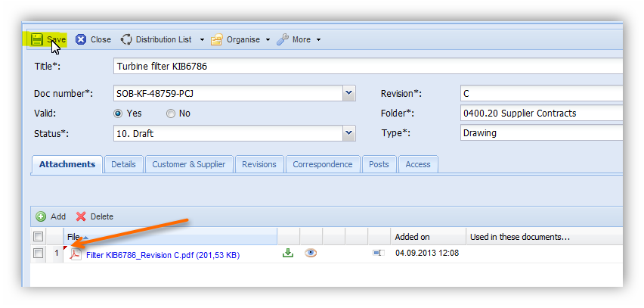Switch to the Customer & Supplier tab
The width and height of the screenshot is (644, 308).
[x=188, y=164]
